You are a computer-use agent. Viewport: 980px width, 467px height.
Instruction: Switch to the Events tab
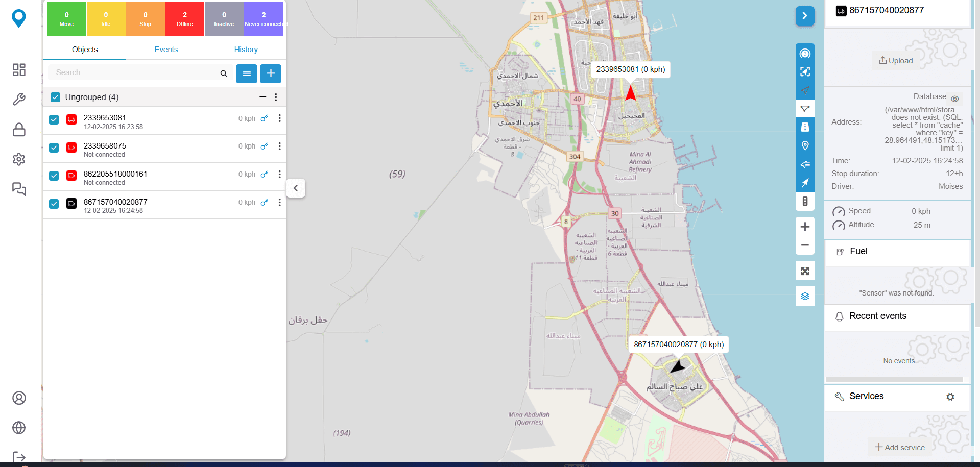[x=166, y=50]
